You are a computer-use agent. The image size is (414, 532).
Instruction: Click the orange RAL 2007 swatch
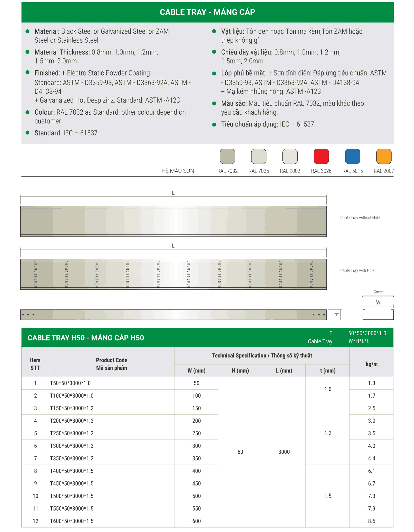pyautogui.click(x=384, y=156)
